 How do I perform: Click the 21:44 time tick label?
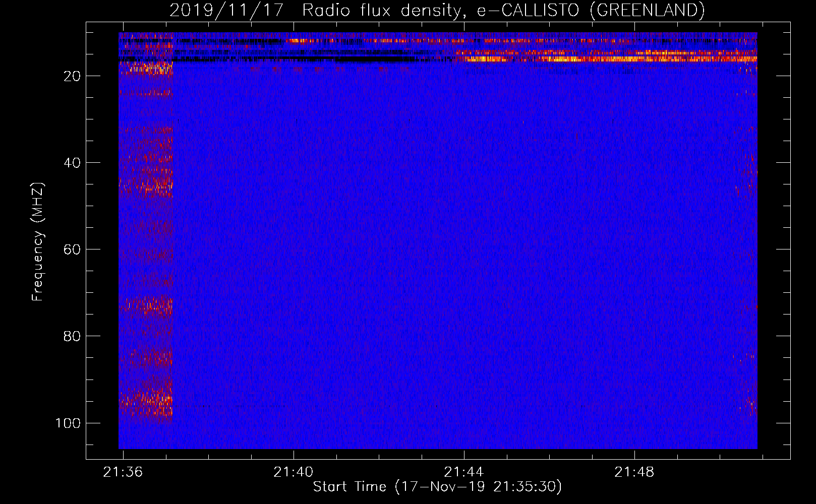[463, 472]
